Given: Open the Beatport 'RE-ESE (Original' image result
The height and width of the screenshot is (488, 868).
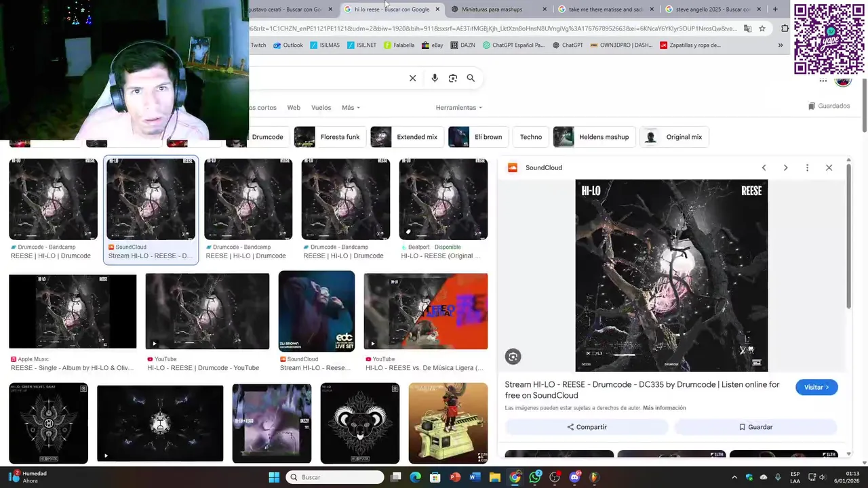Looking at the screenshot, I should pyautogui.click(x=443, y=209).
